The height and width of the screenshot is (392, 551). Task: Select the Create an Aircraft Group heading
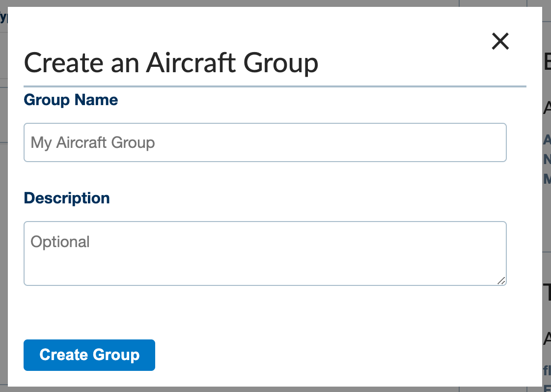click(x=171, y=63)
